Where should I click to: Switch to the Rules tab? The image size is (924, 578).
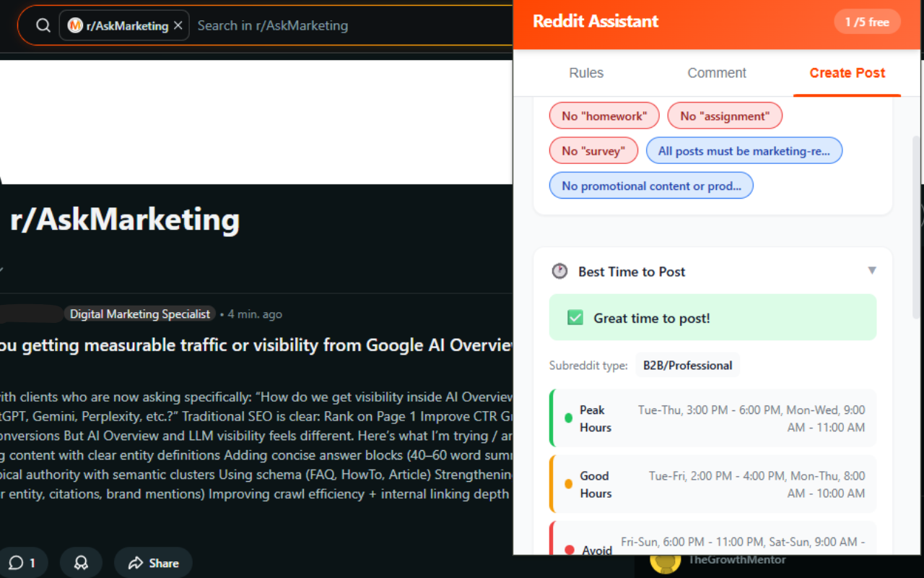585,72
